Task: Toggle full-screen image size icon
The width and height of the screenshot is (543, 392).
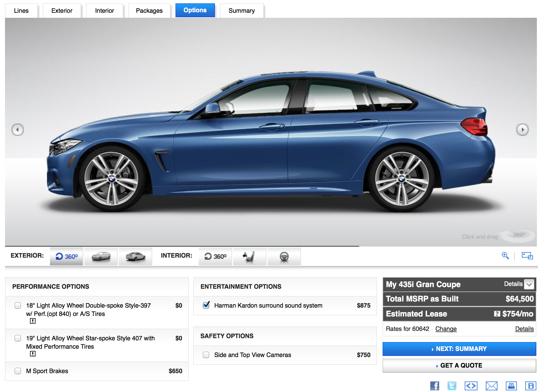Action: click(x=527, y=256)
